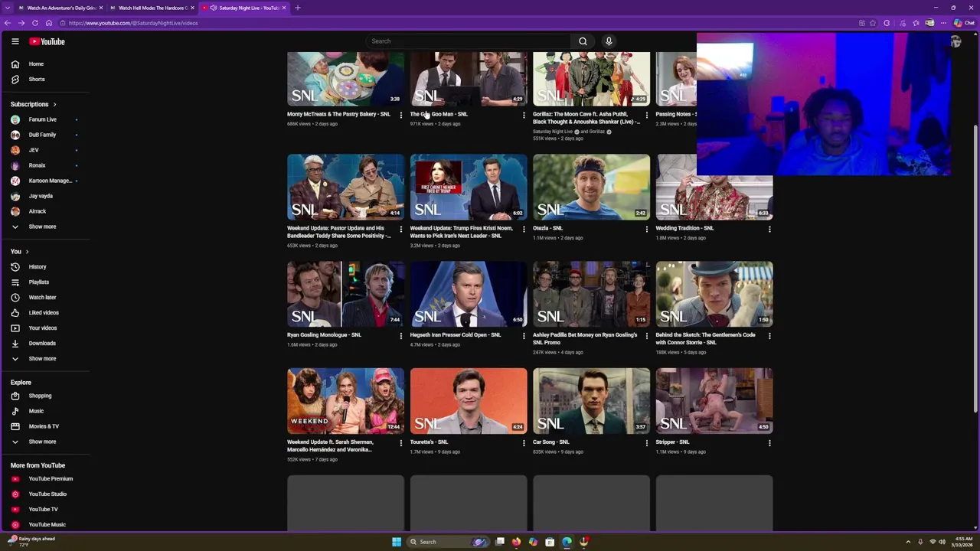Viewport: 980px width, 551px height.
Task: Open options menu for Ryan Gosling Monologue
Action: 400,336
